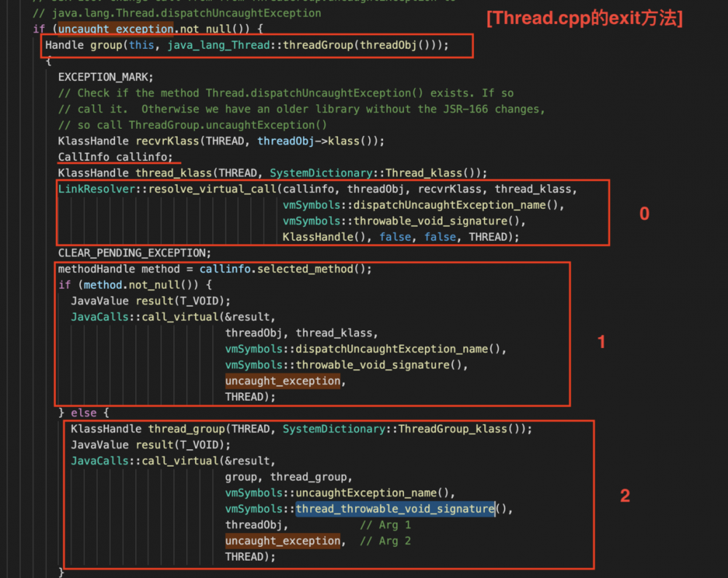The image size is (728, 578).
Task: Click threadGroup(threadObj()) call
Action: click(x=363, y=45)
